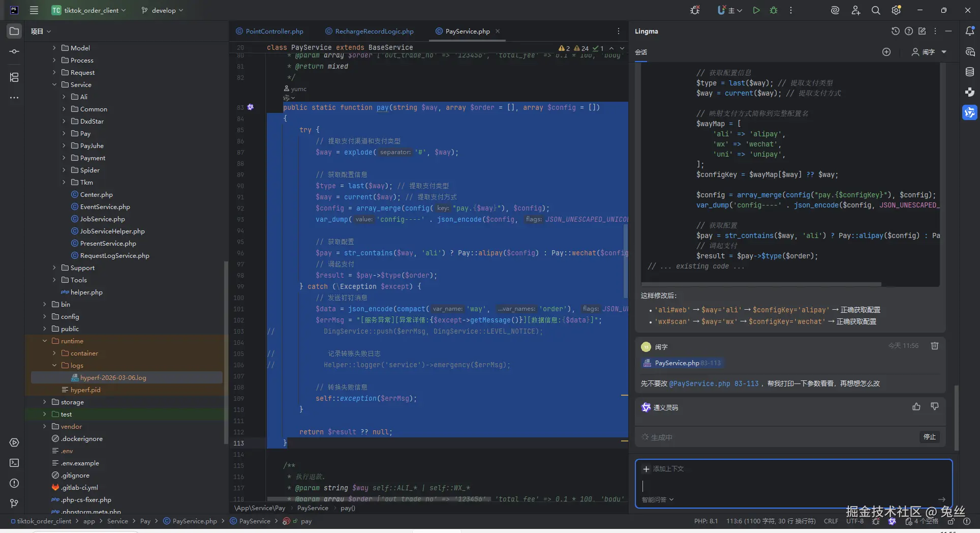Open the Database tool window

pyautogui.click(x=970, y=72)
